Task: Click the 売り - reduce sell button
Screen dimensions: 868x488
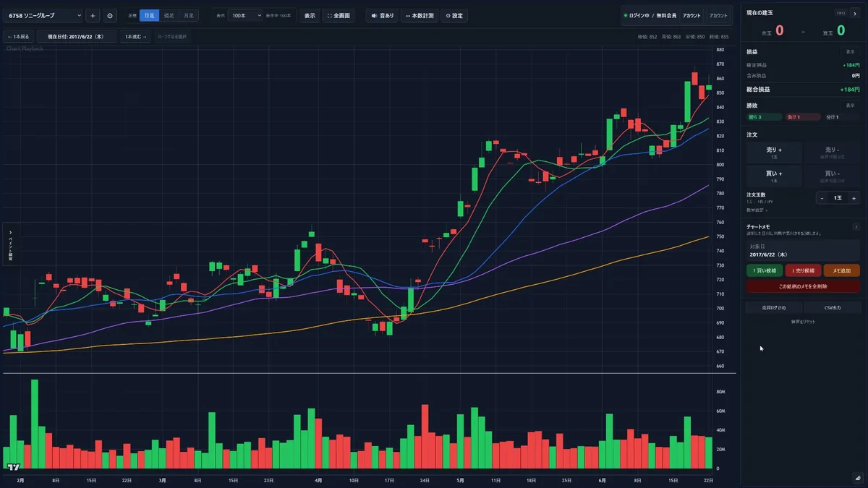Action: 833,153
